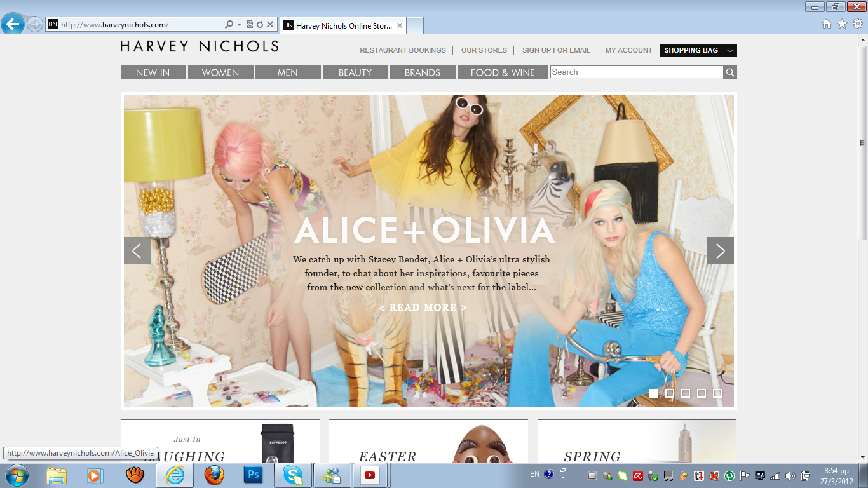Open the Restaurant Bookings link
Viewport: 868px width, 488px height.
[403, 50]
